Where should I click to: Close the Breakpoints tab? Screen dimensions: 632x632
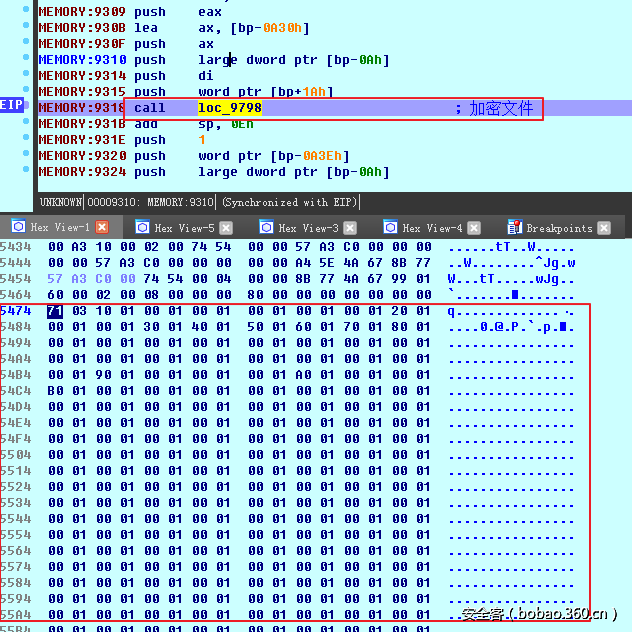pos(604,228)
